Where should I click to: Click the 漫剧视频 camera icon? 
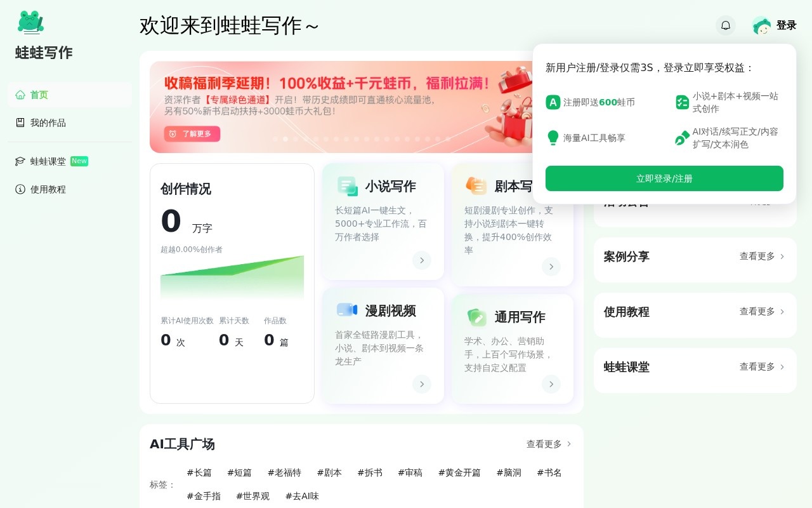348,310
